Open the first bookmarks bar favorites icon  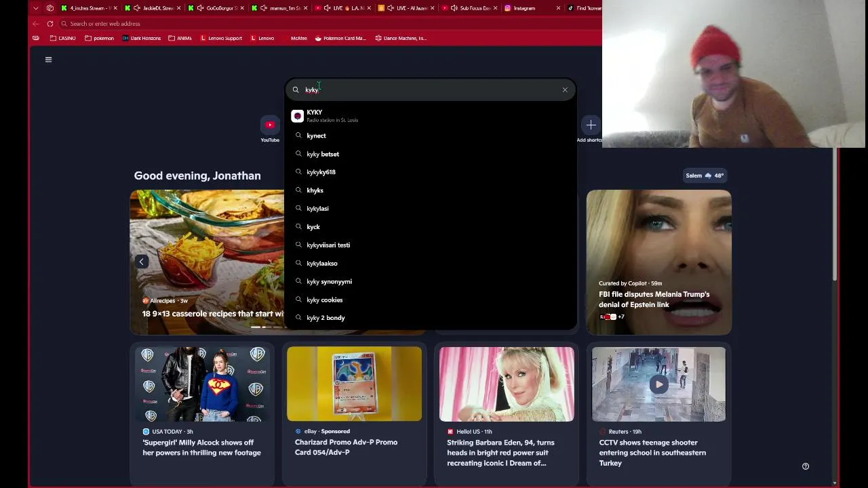coord(36,38)
